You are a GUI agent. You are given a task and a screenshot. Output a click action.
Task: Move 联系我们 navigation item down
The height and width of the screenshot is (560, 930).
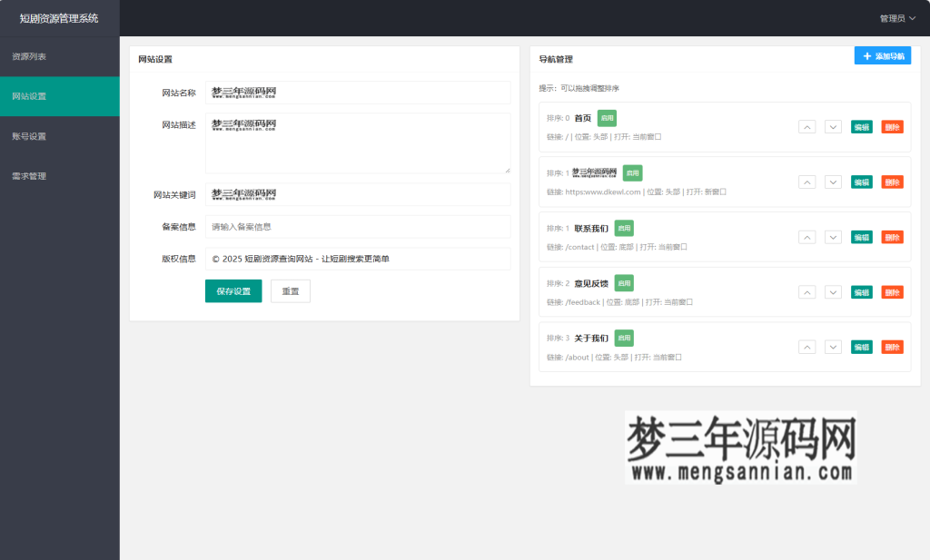(x=833, y=237)
